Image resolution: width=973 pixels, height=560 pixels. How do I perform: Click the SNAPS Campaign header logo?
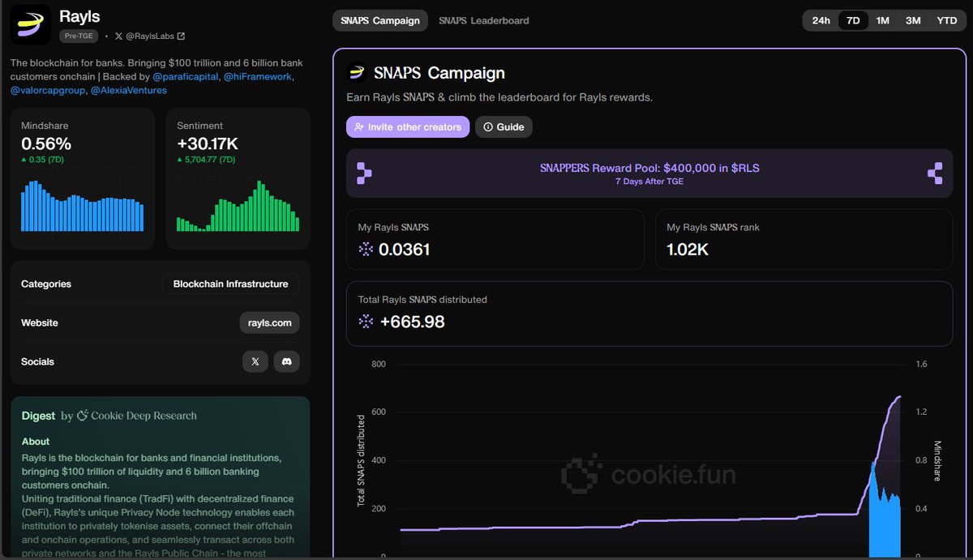tap(357, 73)
